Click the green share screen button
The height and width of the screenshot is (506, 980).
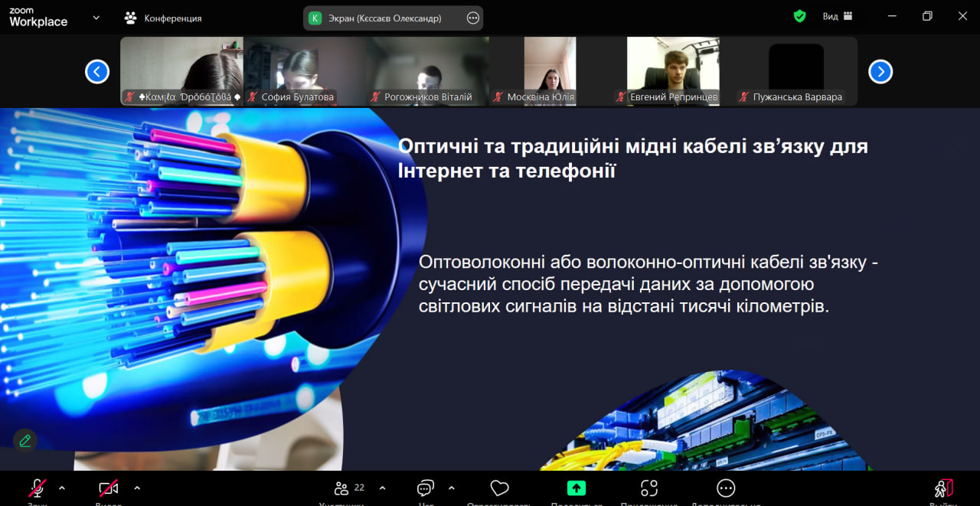pyautogui.click(x=576, y=488)
